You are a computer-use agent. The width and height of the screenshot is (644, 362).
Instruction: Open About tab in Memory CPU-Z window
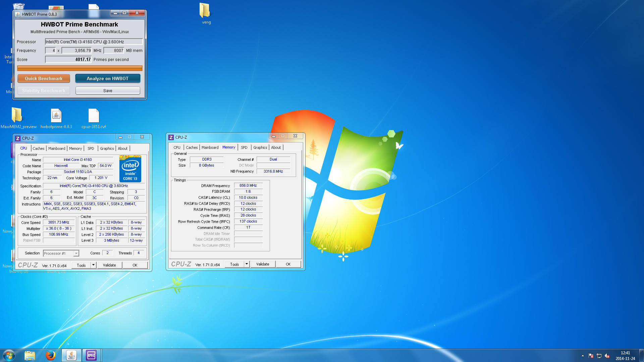click(276, 147)
